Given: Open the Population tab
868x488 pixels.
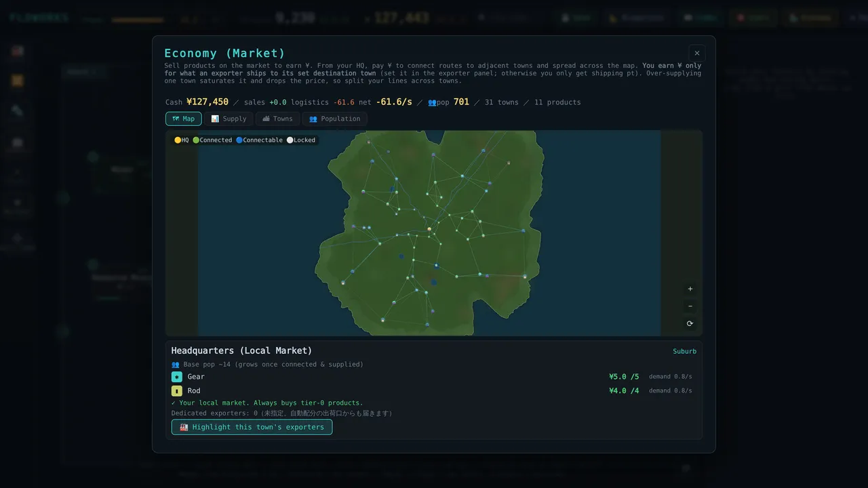Looking at the screenshot, I should click(x=334, y=119).
